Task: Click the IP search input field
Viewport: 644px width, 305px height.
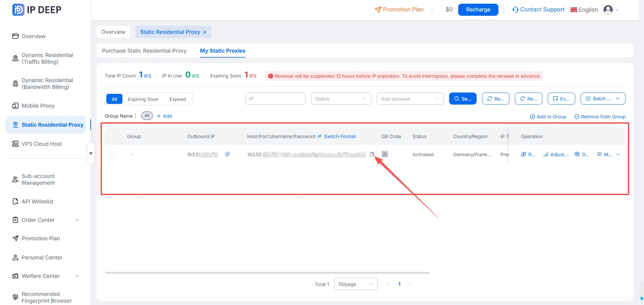Action: [x=275, y=99]
